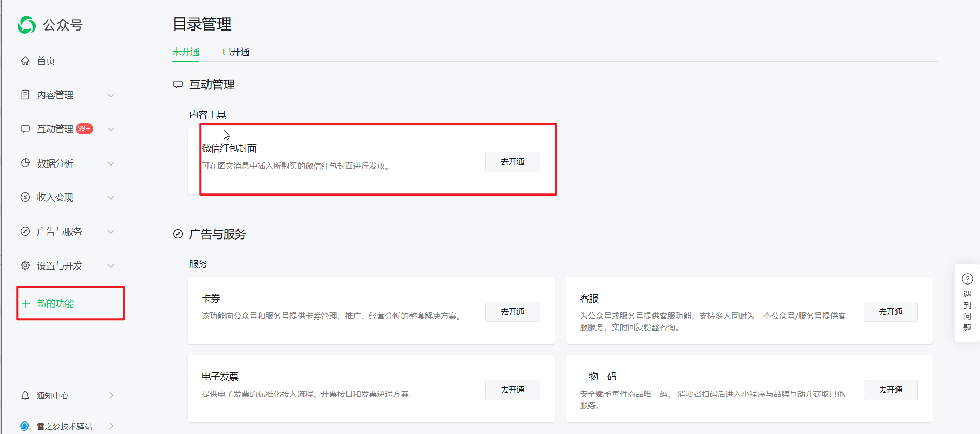This screenshot has height=434, width=980.
Task: Click the 收入变现 yen coin icon
Action: (25, 197)
